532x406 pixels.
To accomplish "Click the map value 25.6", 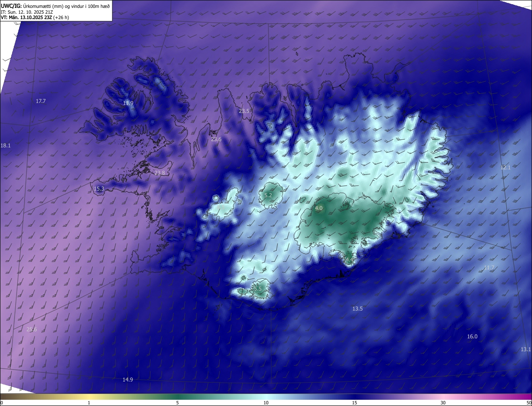I will pos(32,329).
